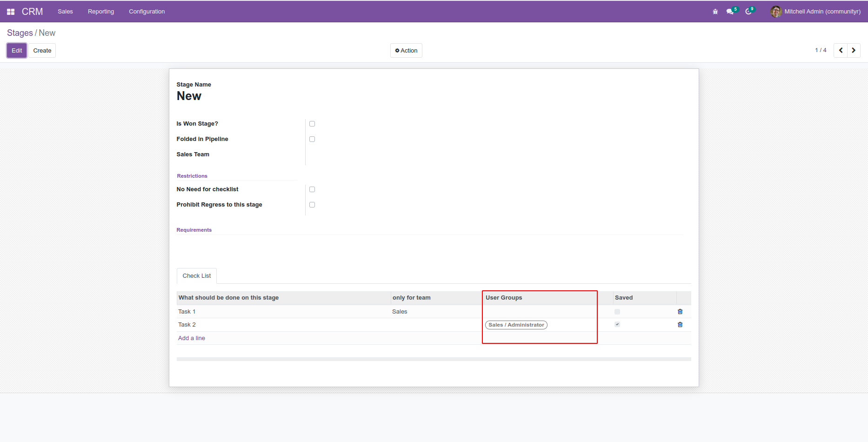
Task: Open the Configuration menu
Action: (147, 12)
